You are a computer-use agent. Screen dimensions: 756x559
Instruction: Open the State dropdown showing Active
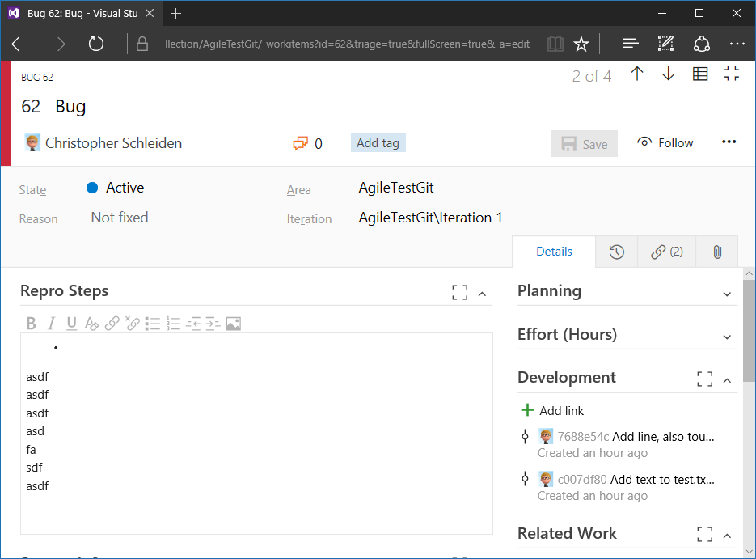(x=115, y=188)
